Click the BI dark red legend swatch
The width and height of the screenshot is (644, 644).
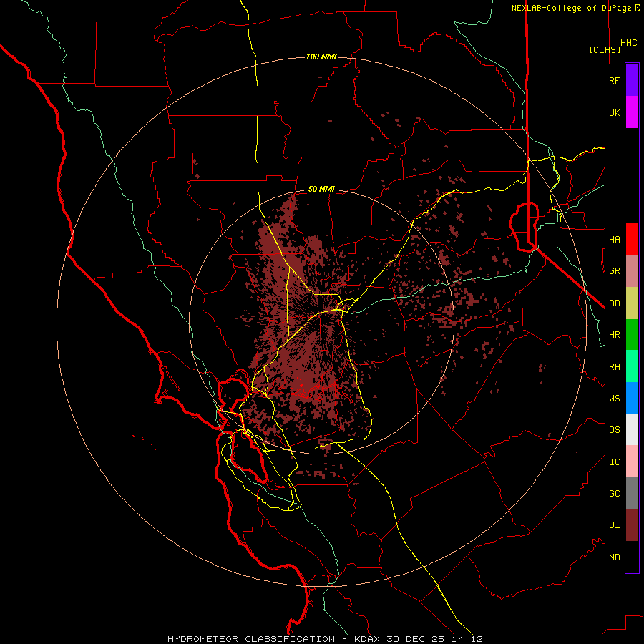[x=632, y=525]
